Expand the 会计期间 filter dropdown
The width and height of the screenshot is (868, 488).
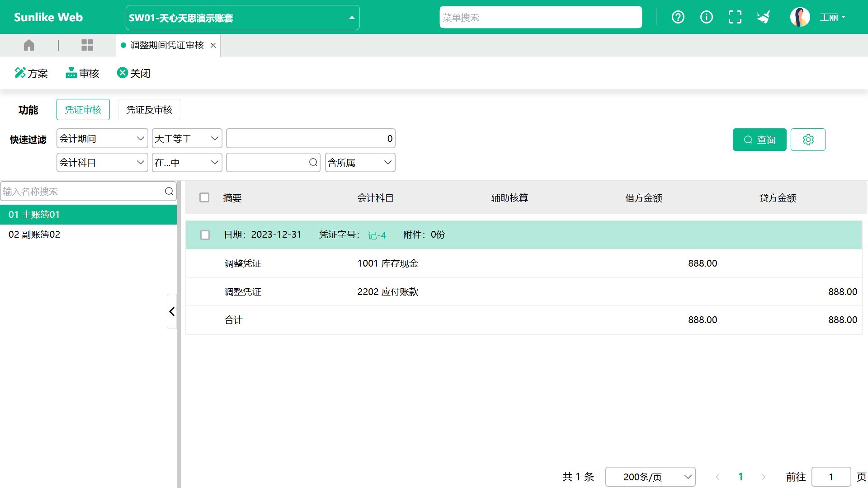coord(102,138)
